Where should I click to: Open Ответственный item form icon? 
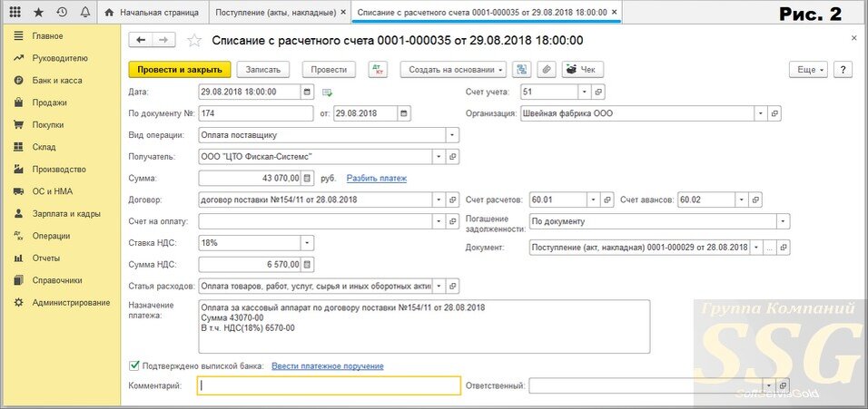pos(784,385)
